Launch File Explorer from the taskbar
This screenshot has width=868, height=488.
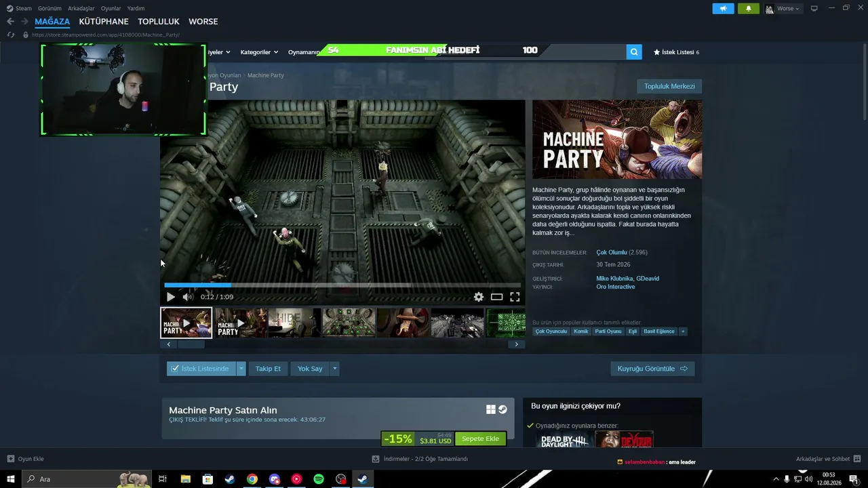[185, 479]
